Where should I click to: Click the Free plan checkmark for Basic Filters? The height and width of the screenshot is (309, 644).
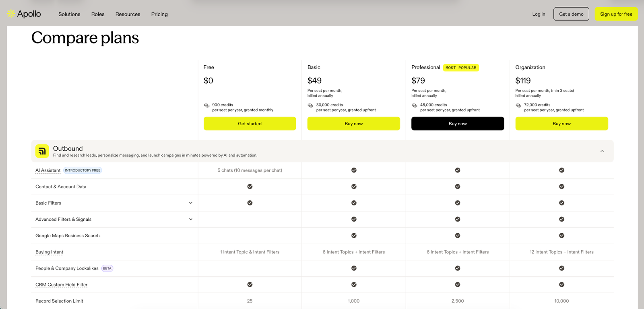250,203
